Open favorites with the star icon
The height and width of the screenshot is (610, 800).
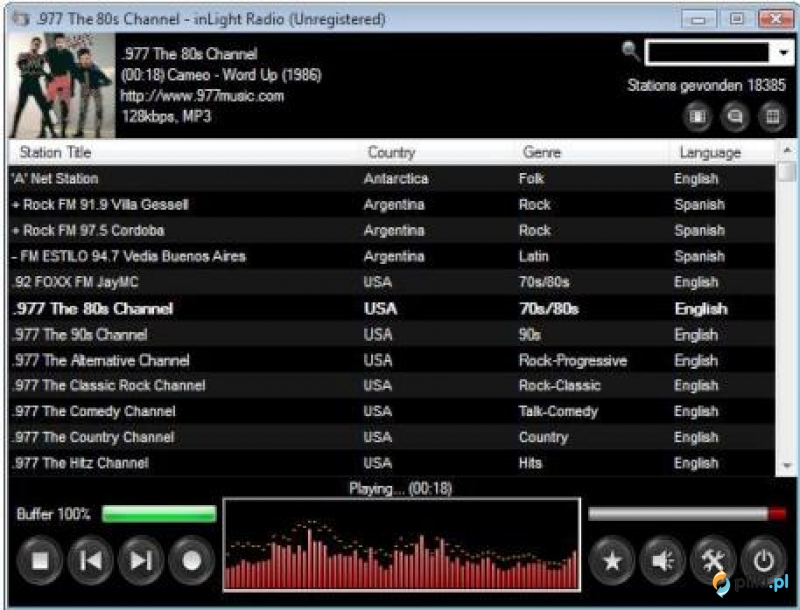[x=612, y=561]
